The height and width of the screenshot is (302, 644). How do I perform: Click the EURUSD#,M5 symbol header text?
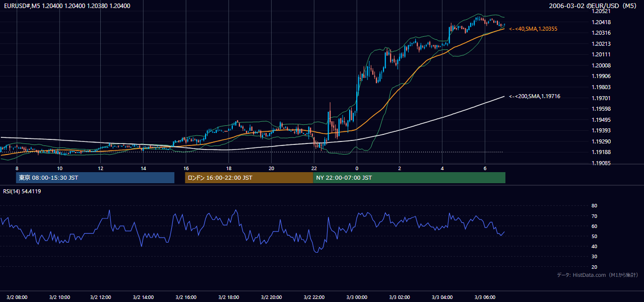pos(67,6)
